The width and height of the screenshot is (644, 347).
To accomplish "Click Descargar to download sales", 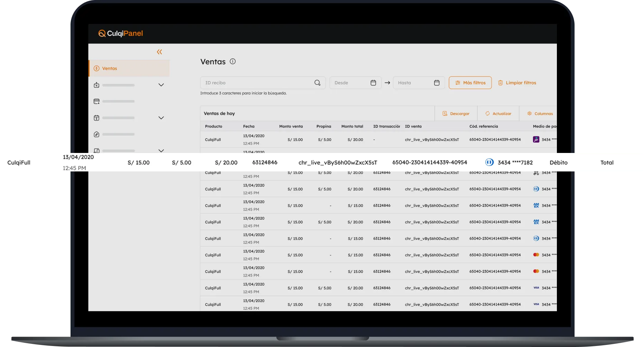I will pos(456,114).
